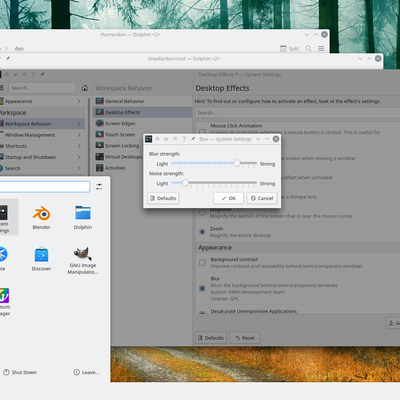Open Activities settings page
The width and height of the screenshot is (400, 400).
(118, 168)
